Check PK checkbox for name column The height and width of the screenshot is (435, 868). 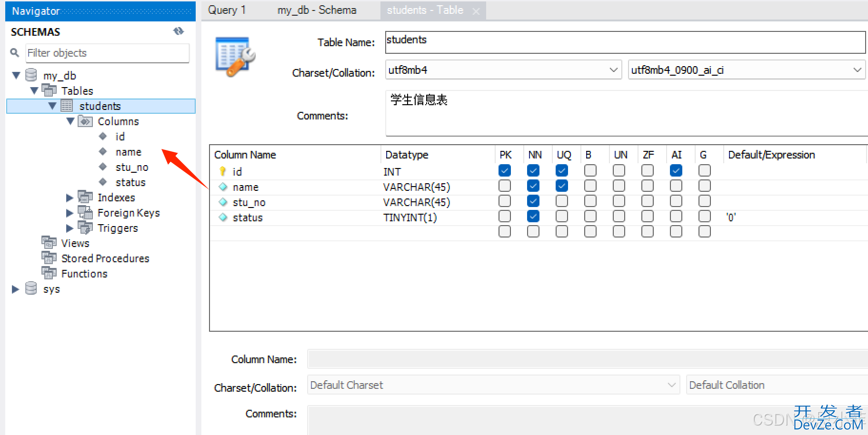[x=505, y=186]
